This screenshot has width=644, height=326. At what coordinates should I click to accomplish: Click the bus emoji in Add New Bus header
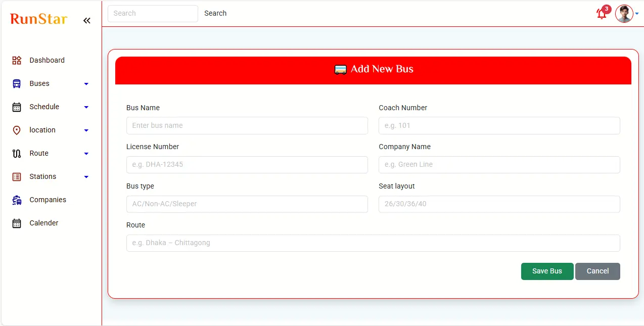[x=341, y=69]
